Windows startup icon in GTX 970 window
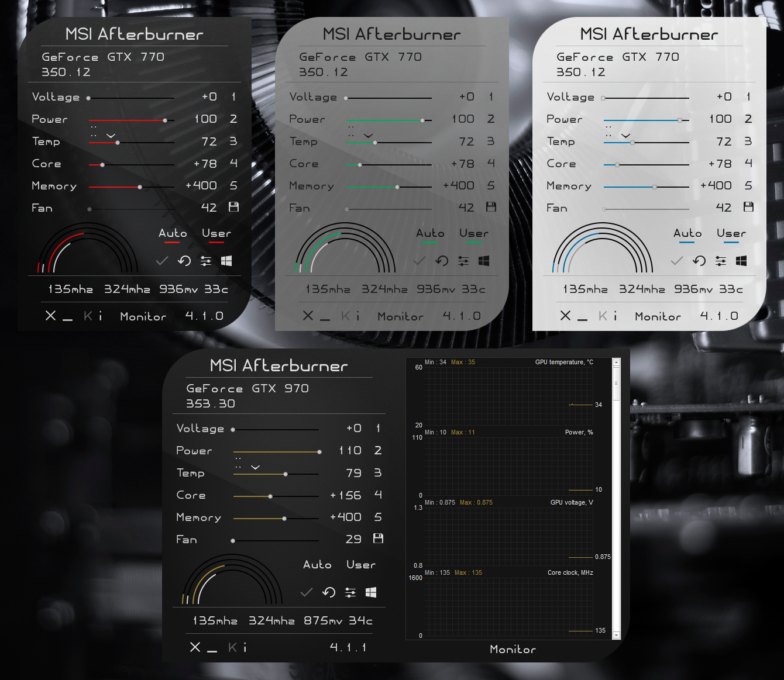Screen dimensions: 784x680 tap(371, 592)
